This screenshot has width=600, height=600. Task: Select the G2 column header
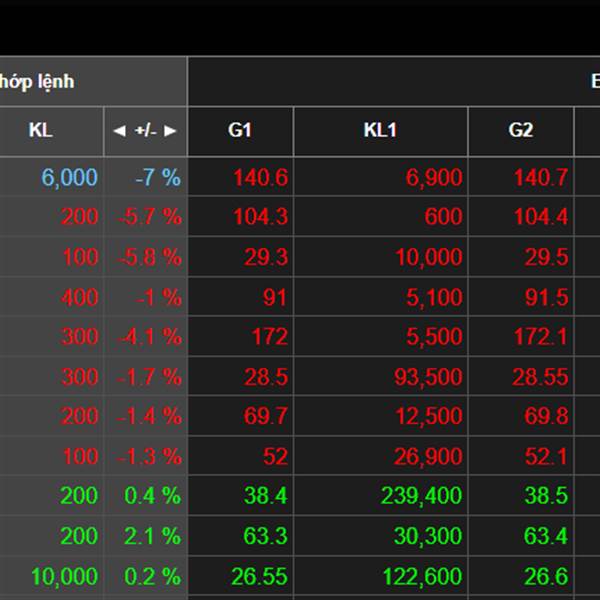coord(521,130)
